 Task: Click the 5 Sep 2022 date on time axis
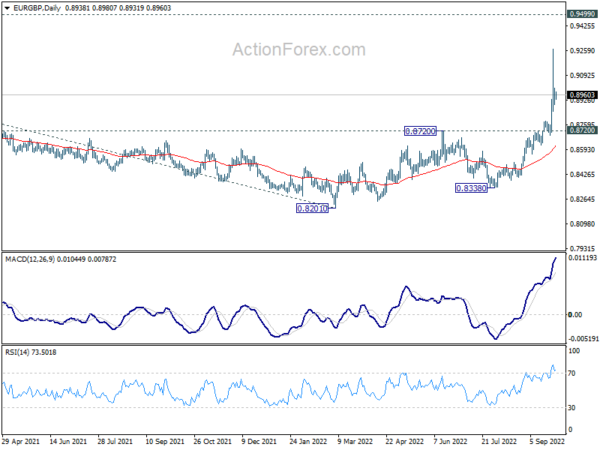point(547,441)
